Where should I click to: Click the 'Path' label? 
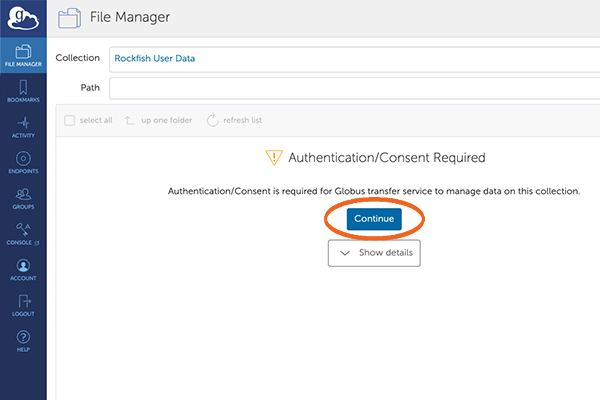(90, 88)
